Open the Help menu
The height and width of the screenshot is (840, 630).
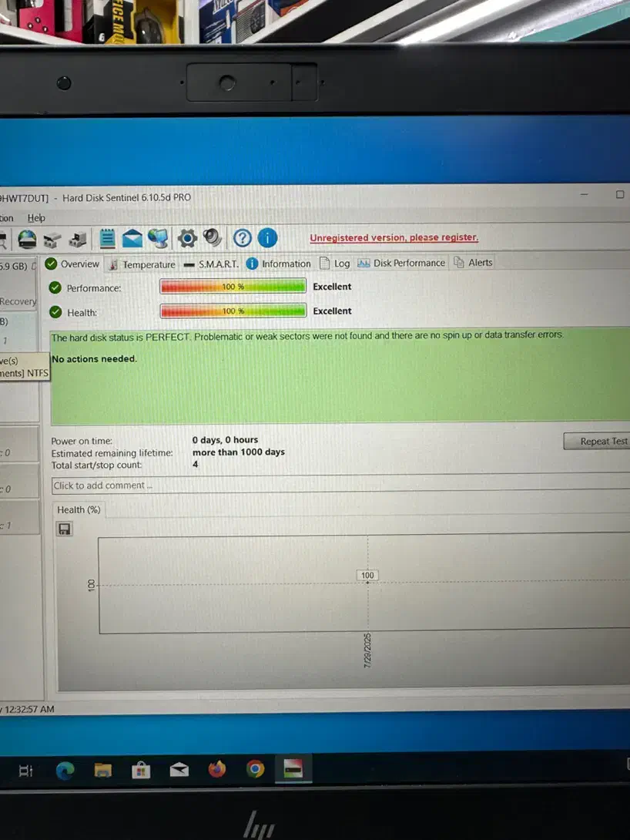coord(36,218)
